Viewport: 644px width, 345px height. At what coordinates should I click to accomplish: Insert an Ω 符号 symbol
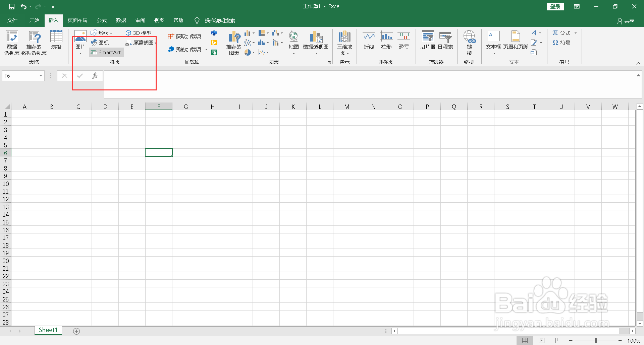(x=561, y=43)
